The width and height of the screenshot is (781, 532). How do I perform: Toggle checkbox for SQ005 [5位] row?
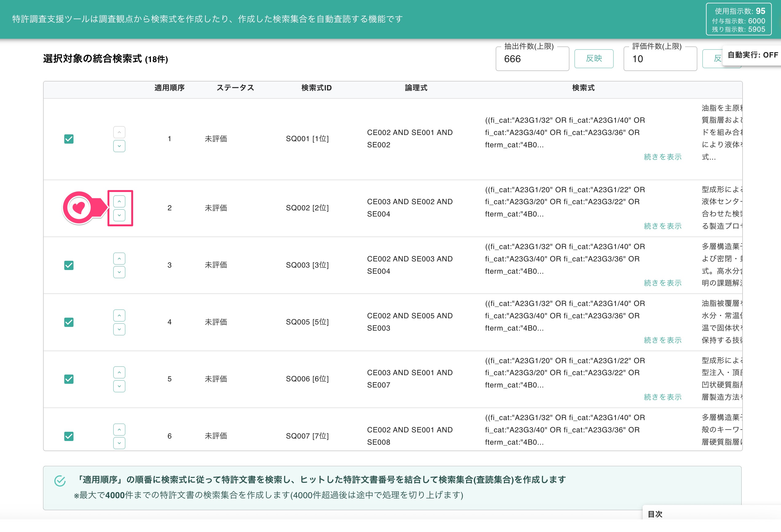[x=69, y=322]
